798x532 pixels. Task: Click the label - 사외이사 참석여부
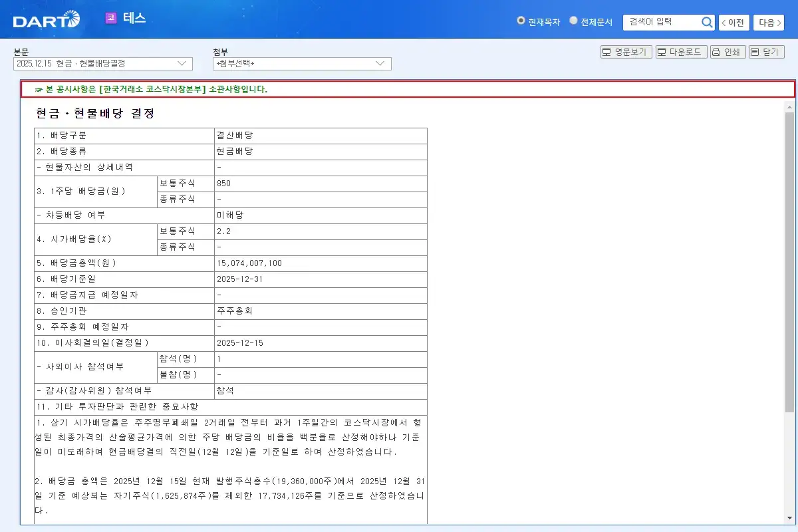pos(80,367)
